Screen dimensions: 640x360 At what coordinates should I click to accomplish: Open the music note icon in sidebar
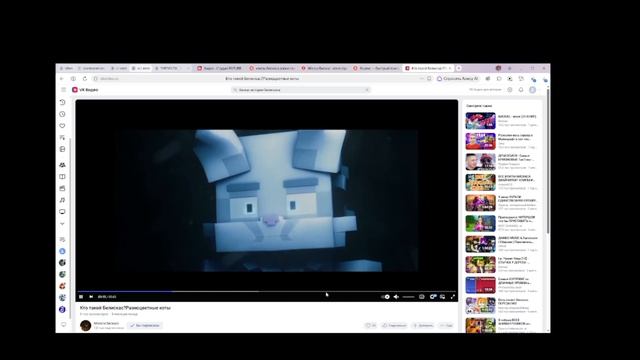click(62, 200)
